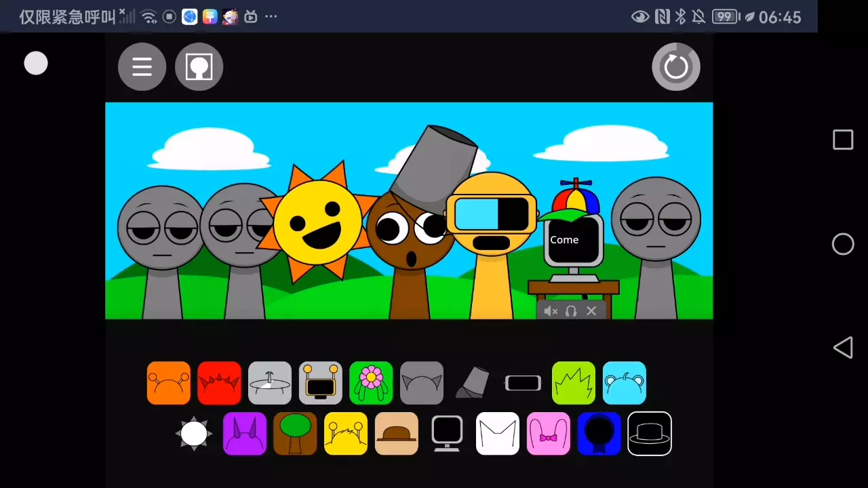The image size is (868, 488).
Task: Select the brown tree character icon
Action: [x=295, y=434]
